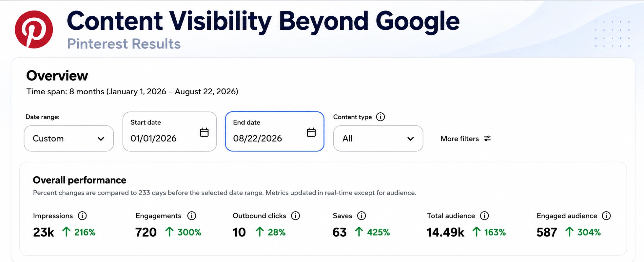Show info for Saves metric
This screenshot has width=644, height=262.
click(361, 216)
